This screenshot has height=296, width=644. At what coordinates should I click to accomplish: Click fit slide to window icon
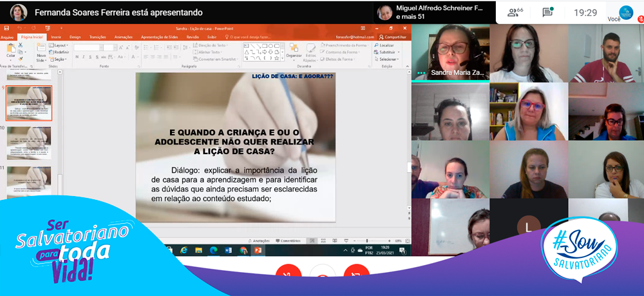[x=408, y=241]
